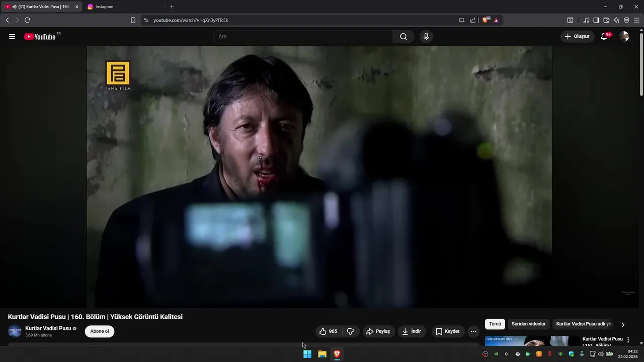
Task: Open the Brave main menu hamburger
Action: [x=636, y=20]
